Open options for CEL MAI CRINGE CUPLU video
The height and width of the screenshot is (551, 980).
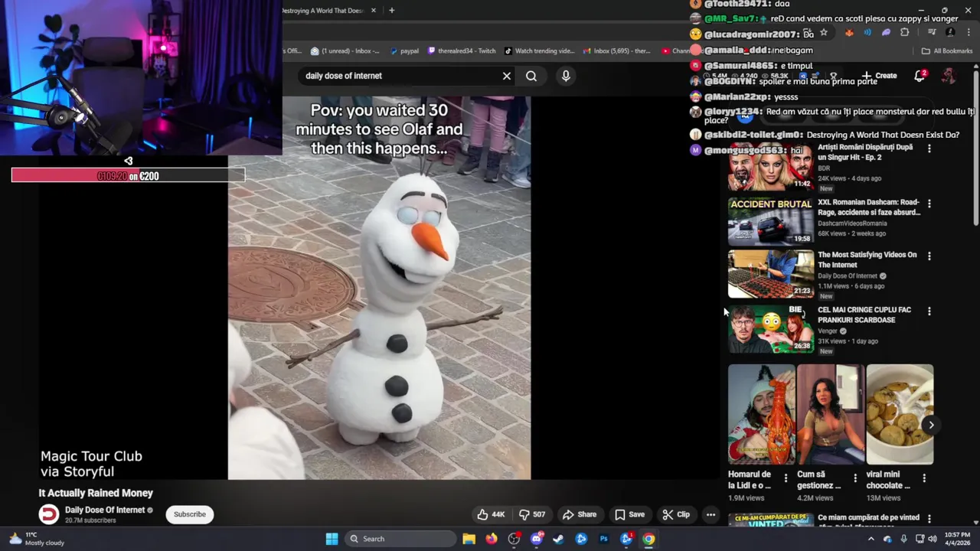pos(929,311)
